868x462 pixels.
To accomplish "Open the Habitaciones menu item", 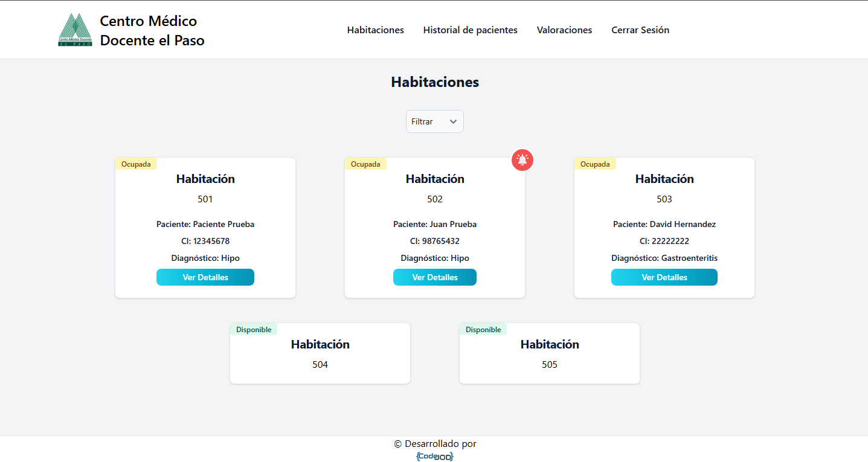I will click(x=375, y=30).
